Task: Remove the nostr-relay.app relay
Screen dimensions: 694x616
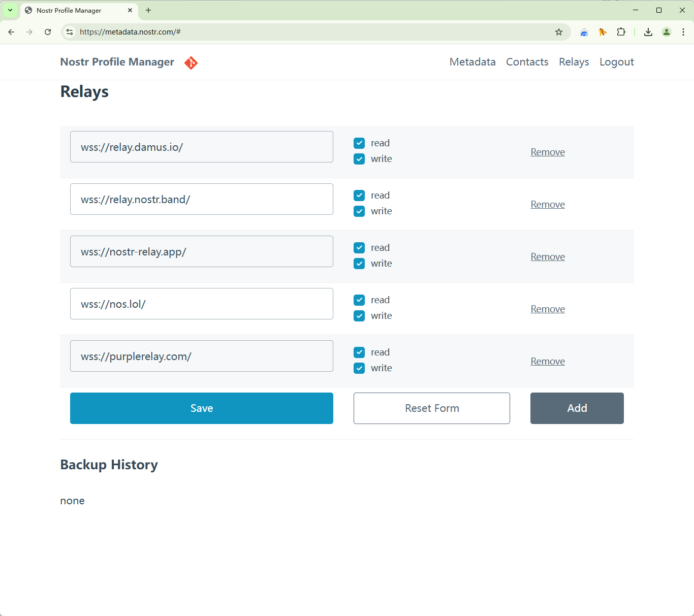Action: click(547, 257)
